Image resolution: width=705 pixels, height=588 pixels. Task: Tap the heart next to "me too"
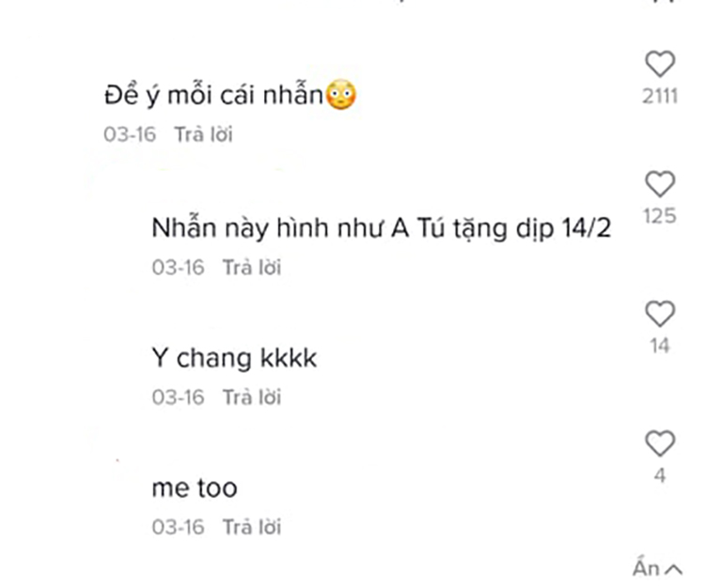pyautogui.click(x=660, y=443)
